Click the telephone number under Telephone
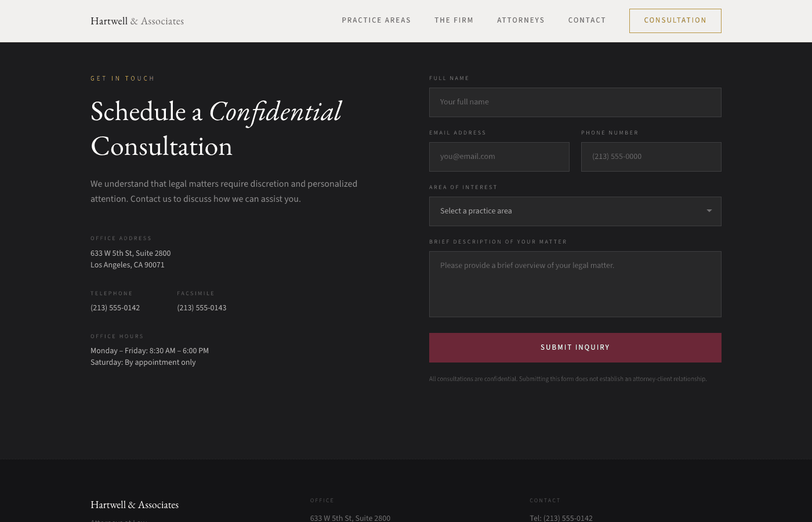 coord(115,307)
